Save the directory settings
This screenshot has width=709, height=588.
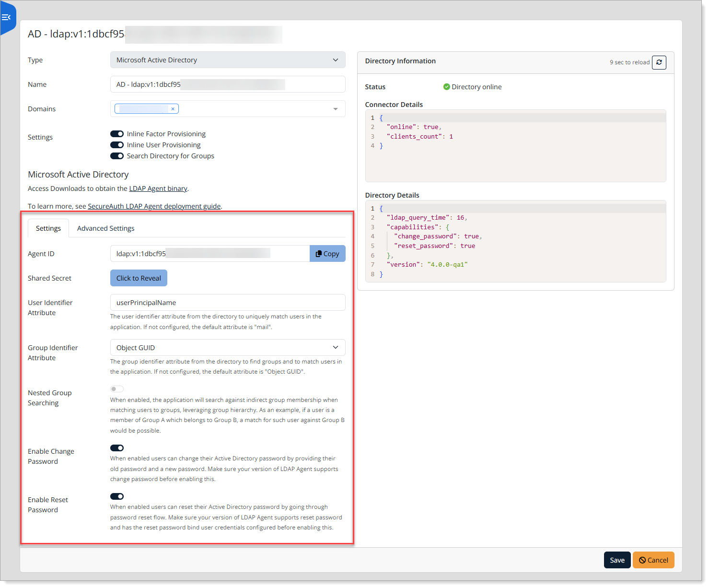coord(617,560)
